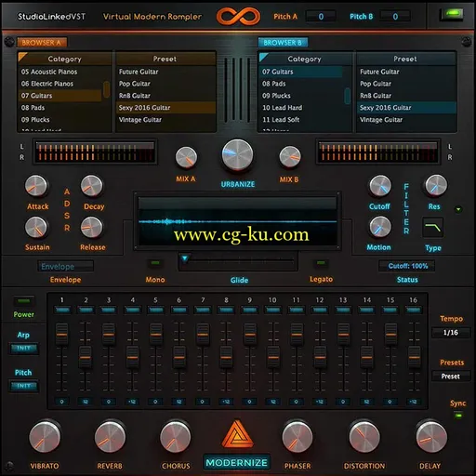Open the Envelope dropdown field
This screenshot has height=476, width=476.
[x=65, y=266]
